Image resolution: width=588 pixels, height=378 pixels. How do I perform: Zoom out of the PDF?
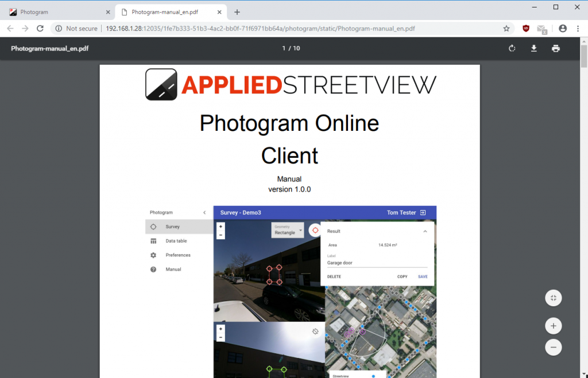point(554,347)
